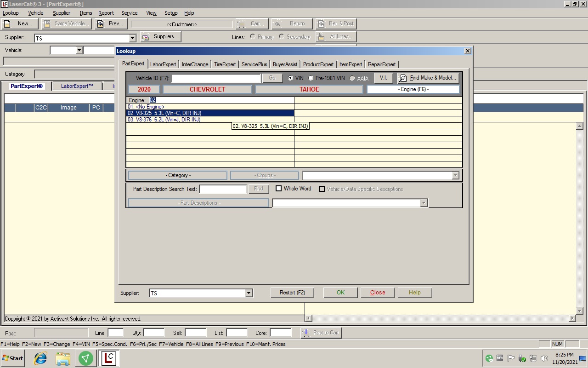588x368 pixels.
Task: Click the All Lines button
Action: pyautogui.click(x=336, y=36)
